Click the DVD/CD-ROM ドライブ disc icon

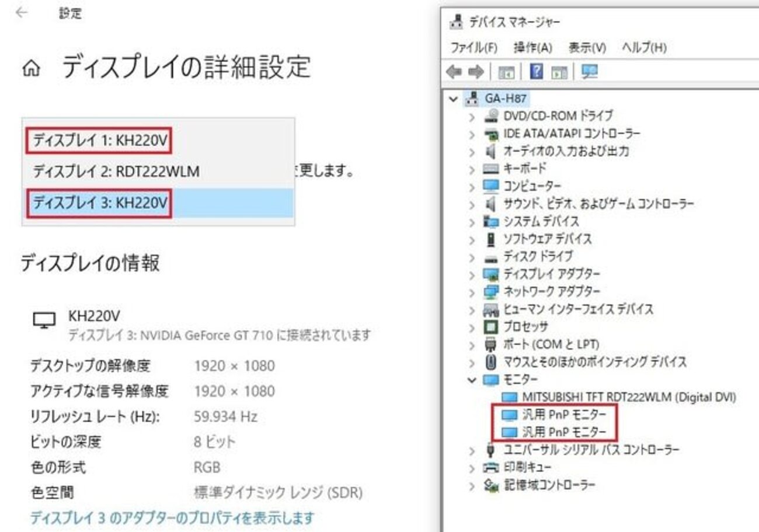click(492, 116)
